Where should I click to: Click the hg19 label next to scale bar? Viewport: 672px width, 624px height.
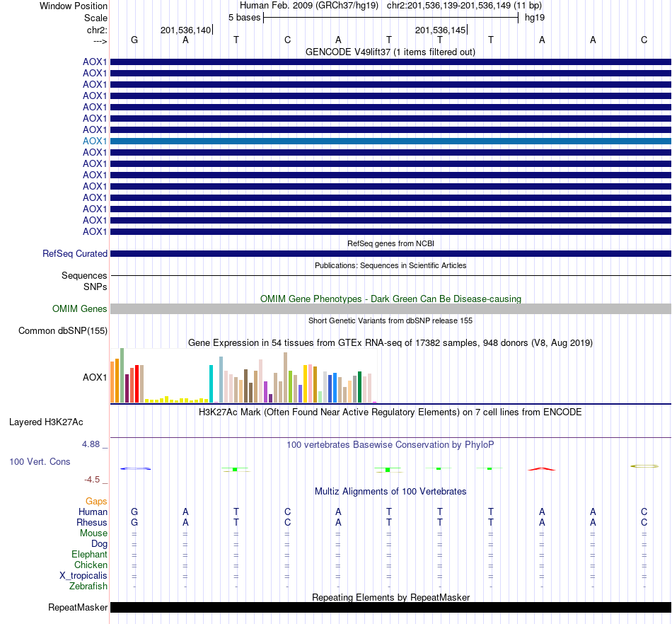point(535,18)
